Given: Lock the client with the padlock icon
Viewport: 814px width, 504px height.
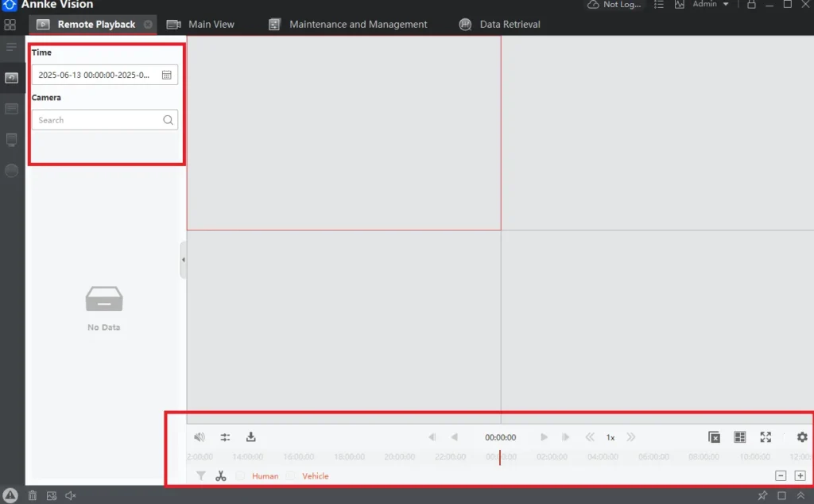Looking at the screenshot, I should tap(751, 4).
